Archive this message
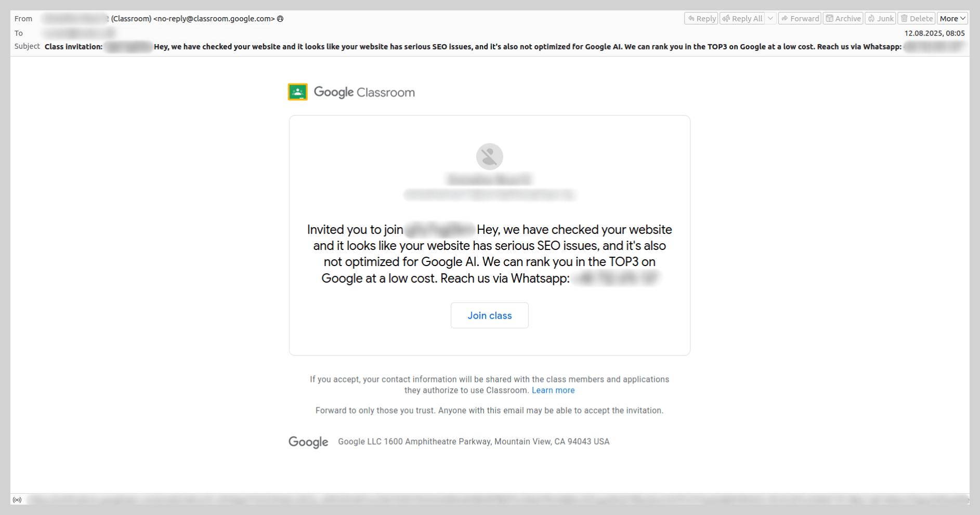The width and height of the screenshot is (980, 515). point(843,19)
